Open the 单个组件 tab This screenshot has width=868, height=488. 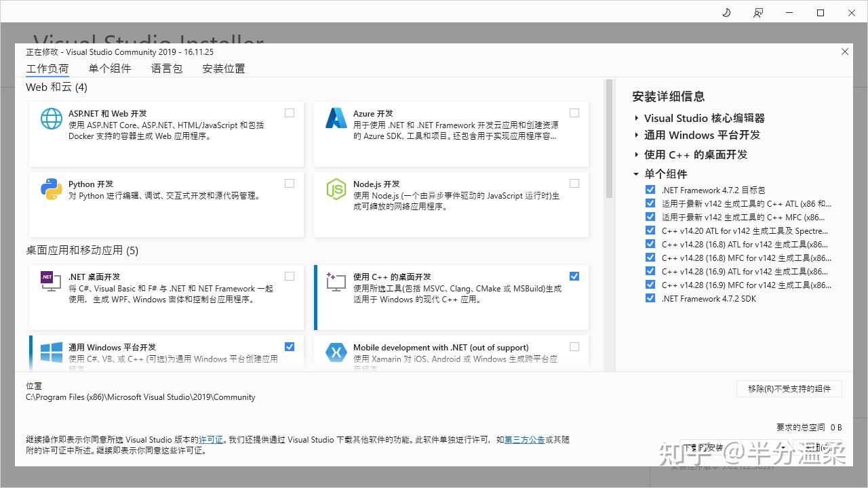point(110,68)
